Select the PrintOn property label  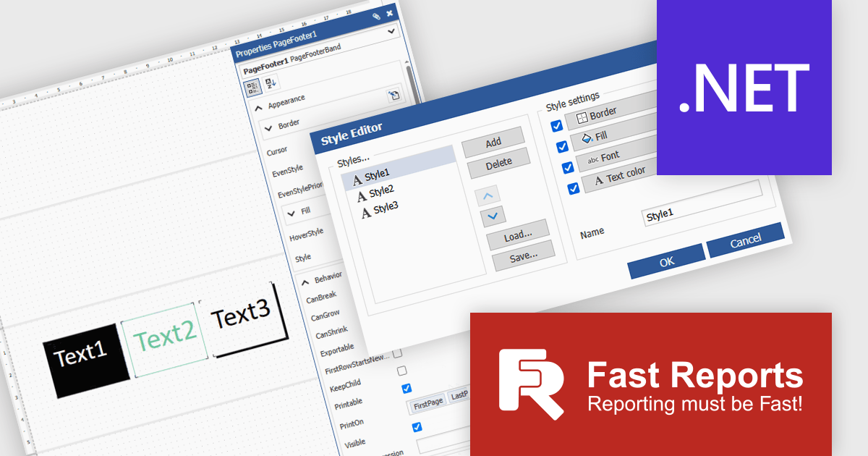pos(352,424)
